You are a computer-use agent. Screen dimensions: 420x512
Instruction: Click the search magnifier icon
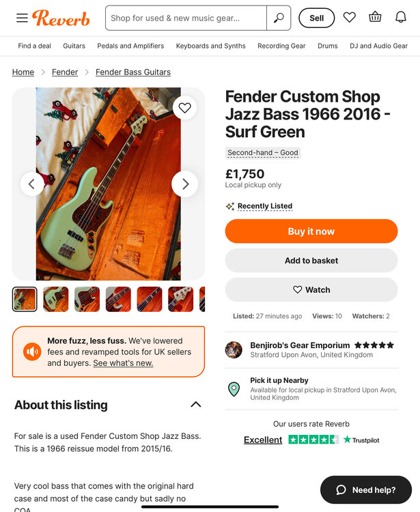[279, 18]
